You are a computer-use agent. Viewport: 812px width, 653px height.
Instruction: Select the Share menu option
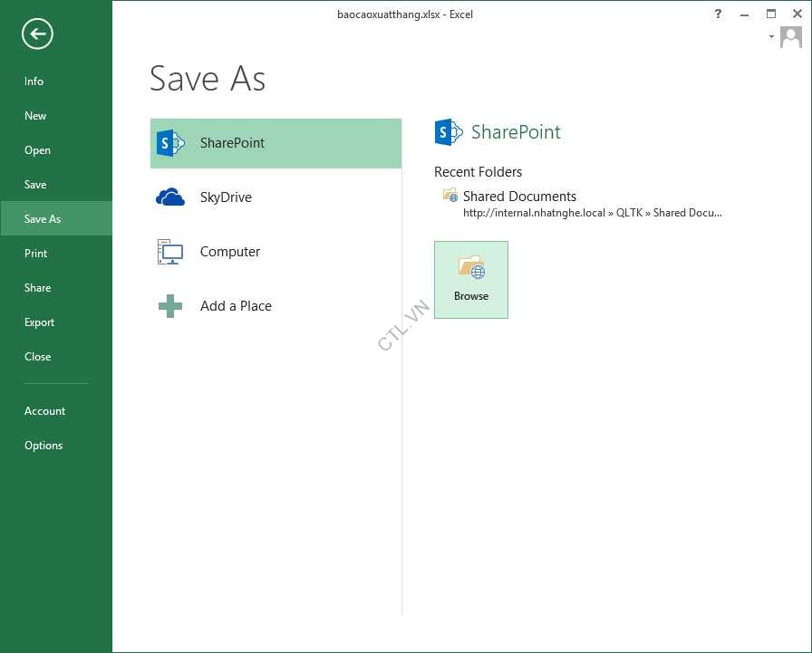click(x=37, y=288)
